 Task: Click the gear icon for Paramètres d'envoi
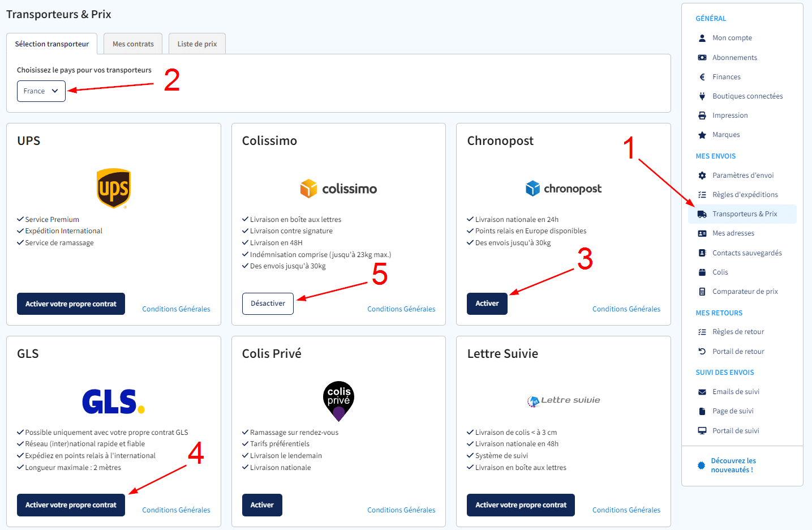point(702,176)
